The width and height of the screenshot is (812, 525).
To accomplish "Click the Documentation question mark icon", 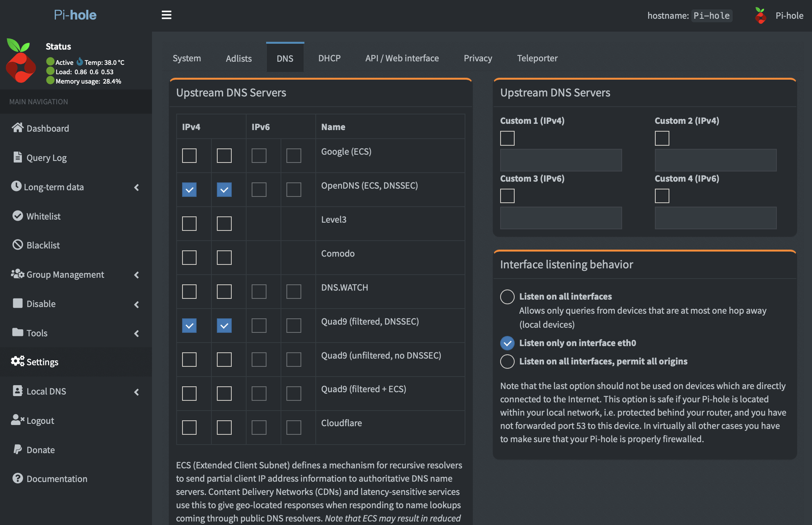I will click(18, 478).
